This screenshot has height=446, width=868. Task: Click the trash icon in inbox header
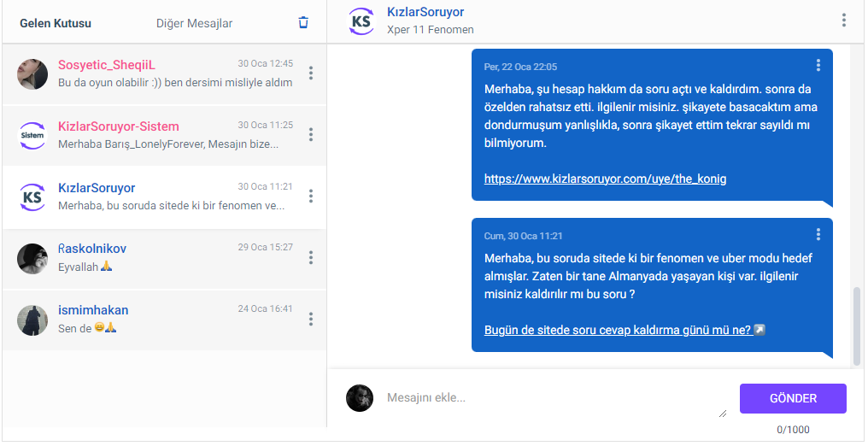coord(303,23)
